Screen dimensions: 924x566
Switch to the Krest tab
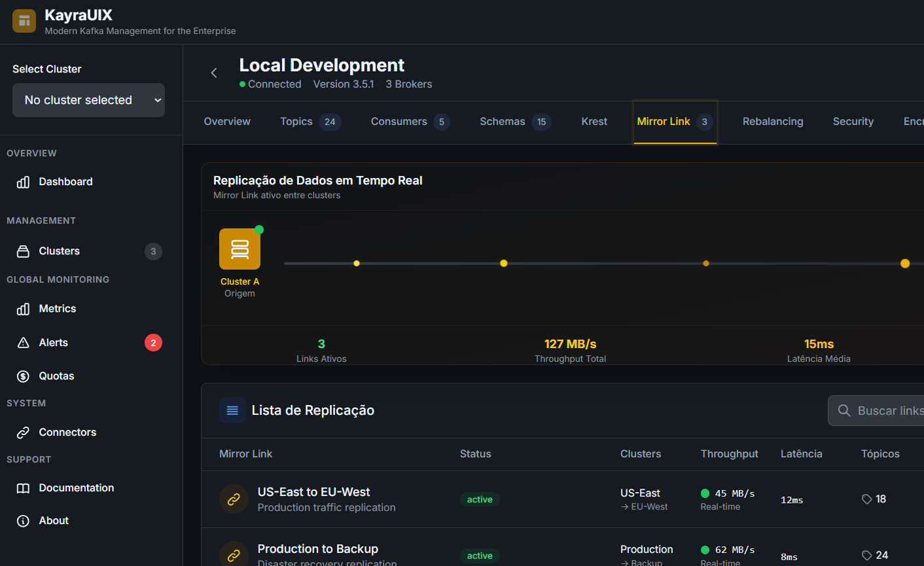(x=594, y=122)
